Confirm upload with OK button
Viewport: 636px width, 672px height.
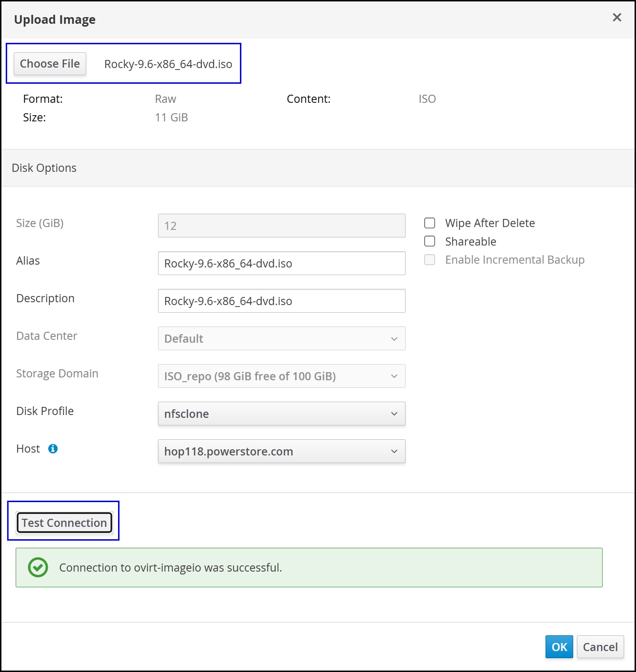pyautogui.click(x=559, y=647)
